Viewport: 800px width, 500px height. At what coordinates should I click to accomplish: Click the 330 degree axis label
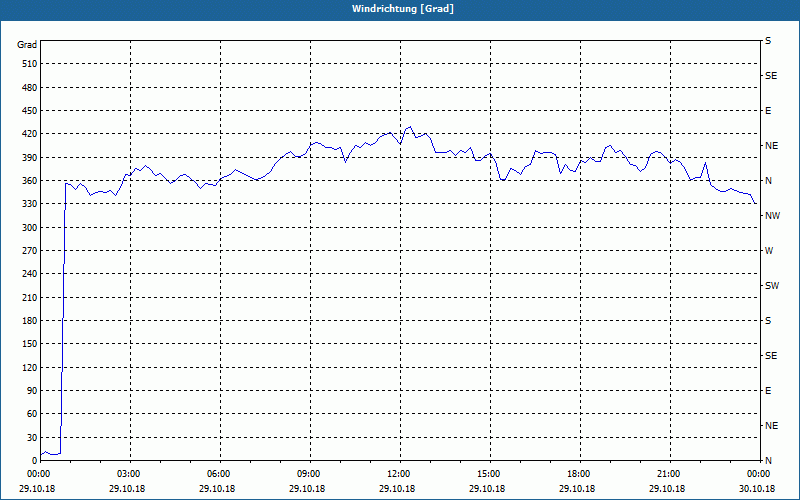(29, 204)
